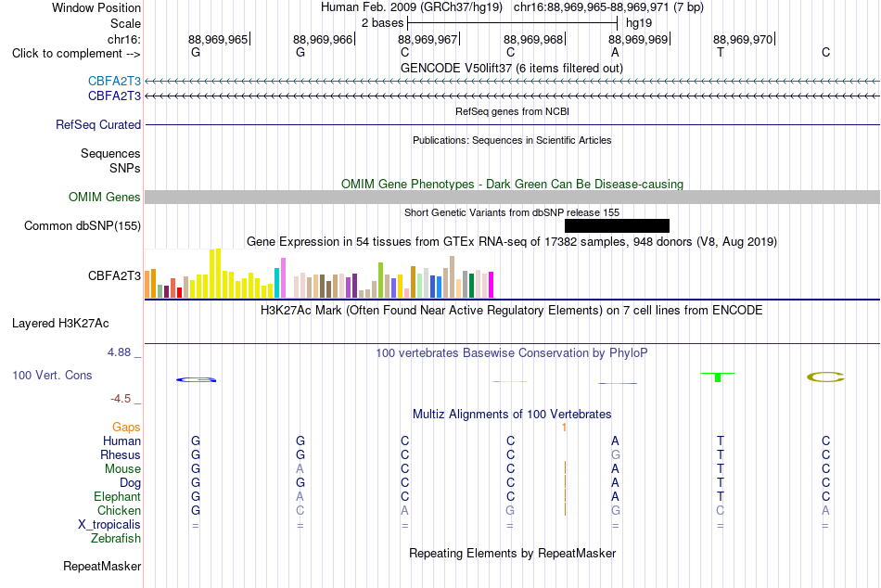The width and height of the screenshot is (881, 588).
Task: Click the Chicken species row label
Action: [119, 510]
